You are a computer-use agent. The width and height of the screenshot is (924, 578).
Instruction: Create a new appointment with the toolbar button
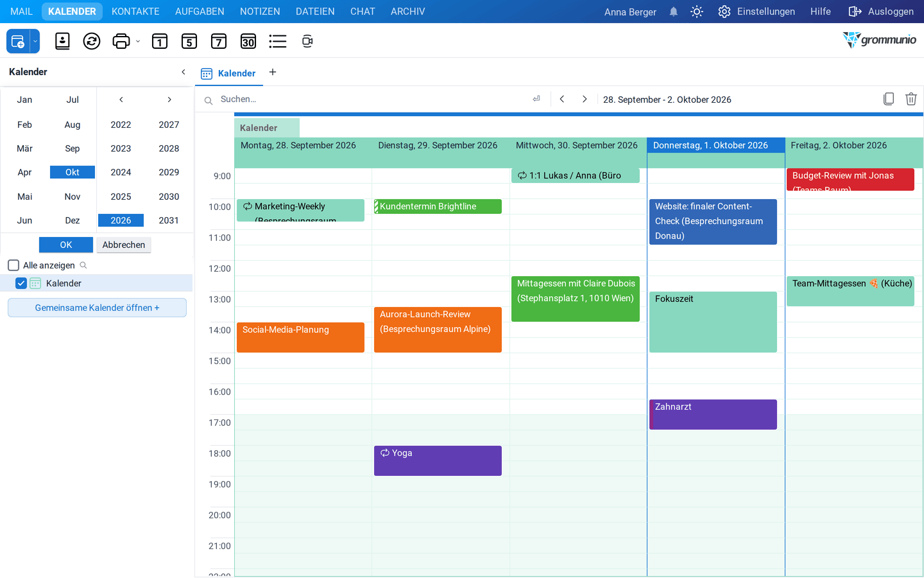pyautogui.click(x=18, y=41)
